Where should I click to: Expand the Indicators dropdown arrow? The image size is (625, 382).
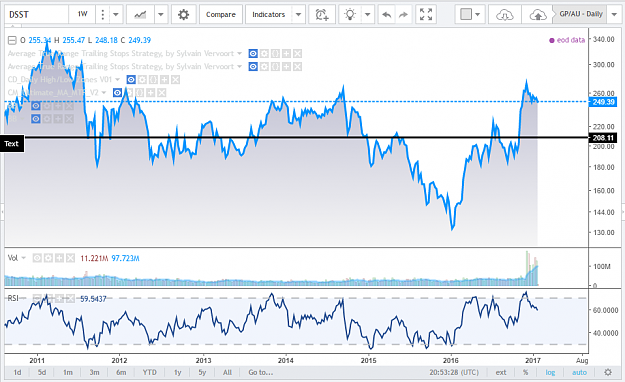298,15
